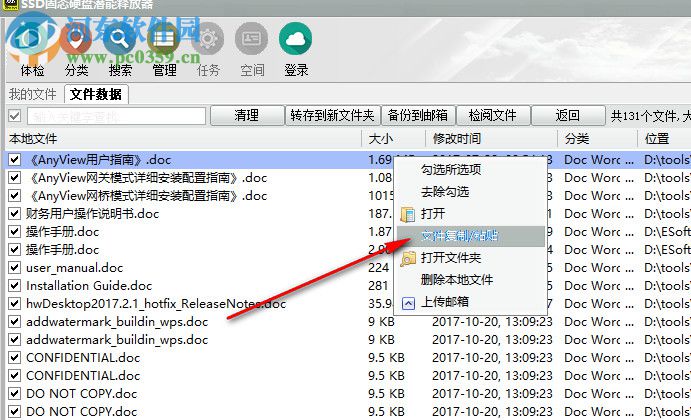Select Installation Guide.doc file name
Screen dimensions: 691x420
tap(89, 286)
